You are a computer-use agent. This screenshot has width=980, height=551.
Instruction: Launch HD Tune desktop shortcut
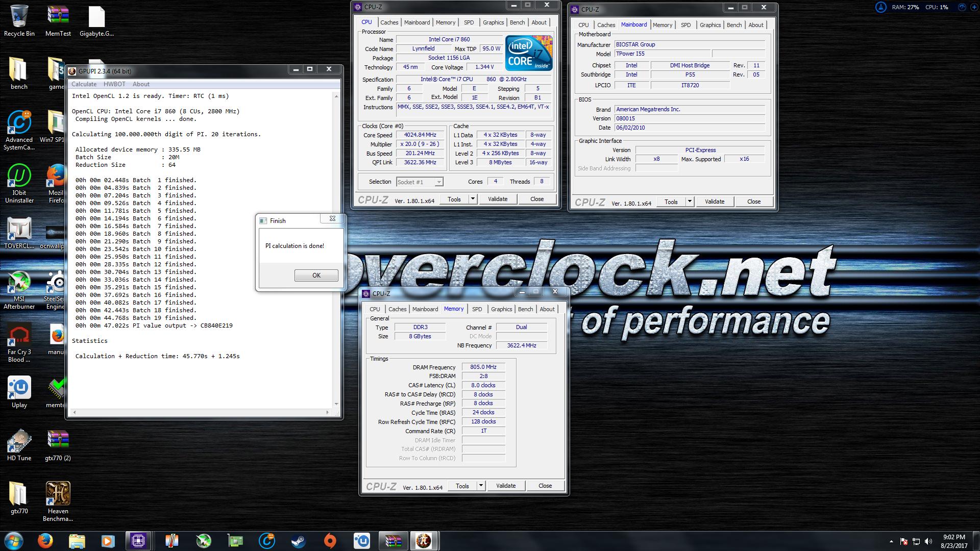click(19, 445)
